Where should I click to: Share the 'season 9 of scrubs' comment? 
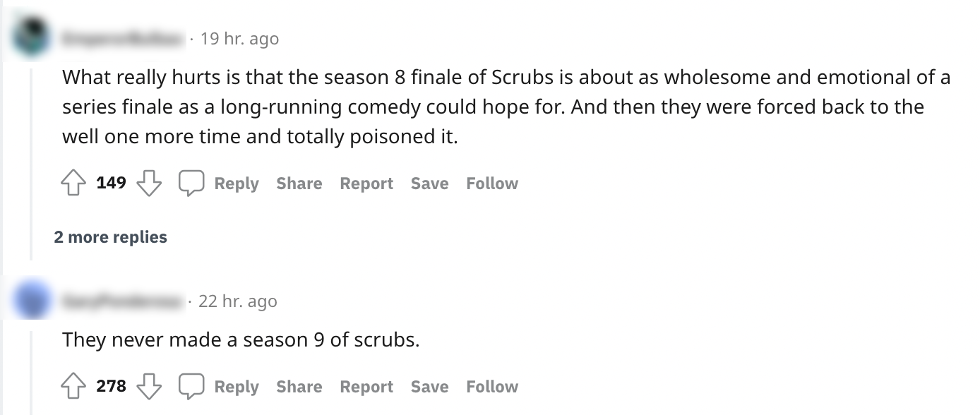pyautogui.click(x=299, y=387)
